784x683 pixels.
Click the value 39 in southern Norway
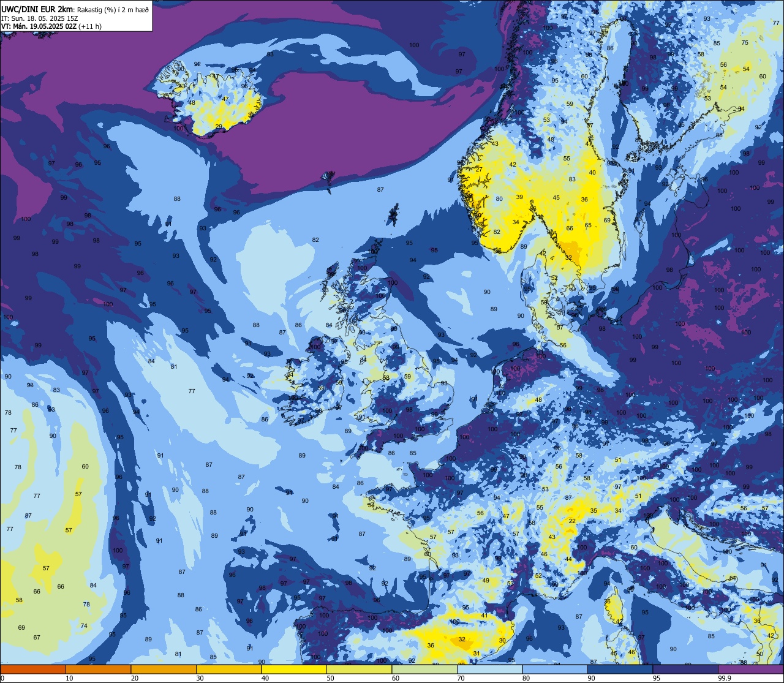(519, 197)
